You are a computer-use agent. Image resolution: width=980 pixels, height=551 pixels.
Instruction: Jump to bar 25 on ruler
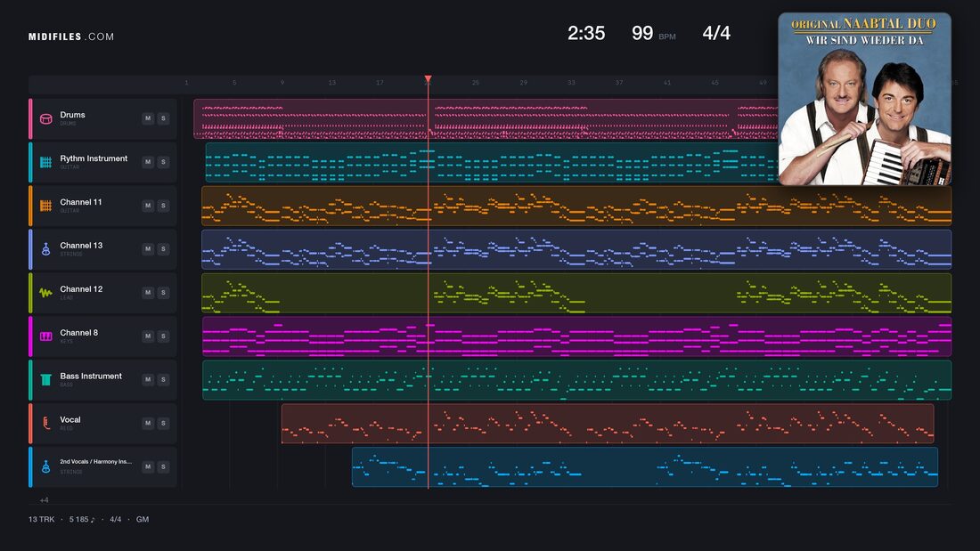[x=476, y=83]
